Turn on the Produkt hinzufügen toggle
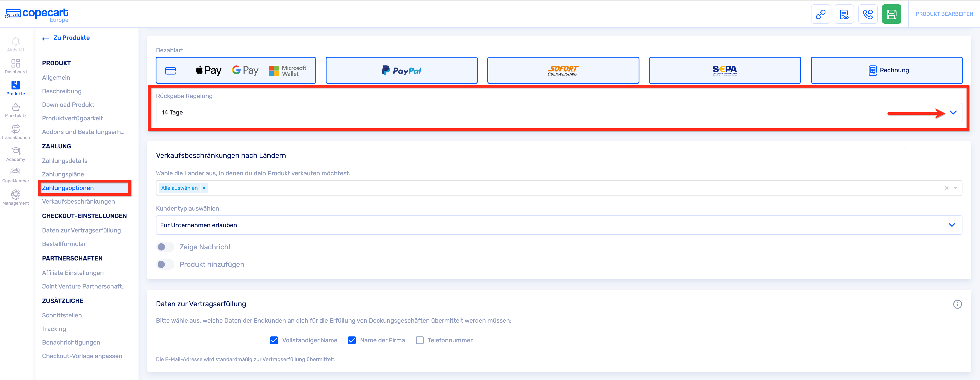The width and height of the screenshot is (980, 380). 165,264
